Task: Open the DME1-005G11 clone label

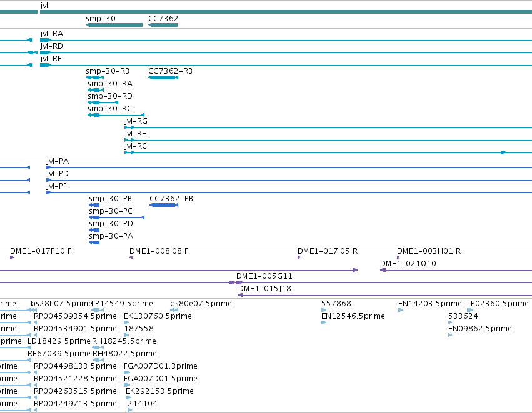Action: (x=264, y=276)
